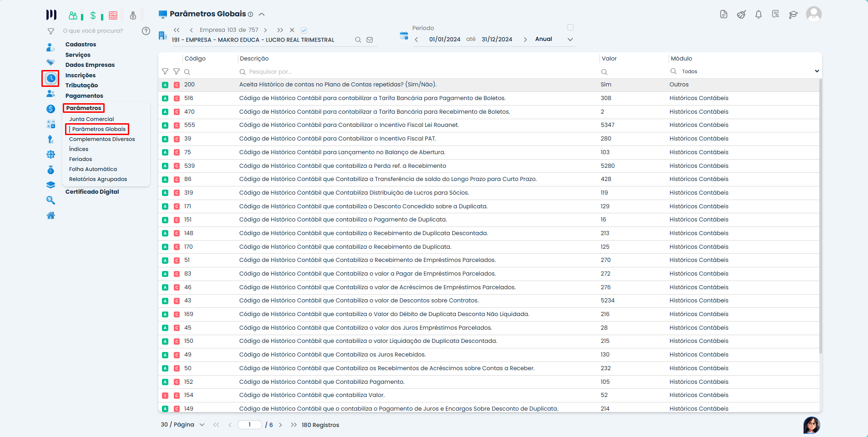This screenshot has width=868, height=437.
Task: Open the sidebar help question mark icon
Action: click(x=146, y=31)
